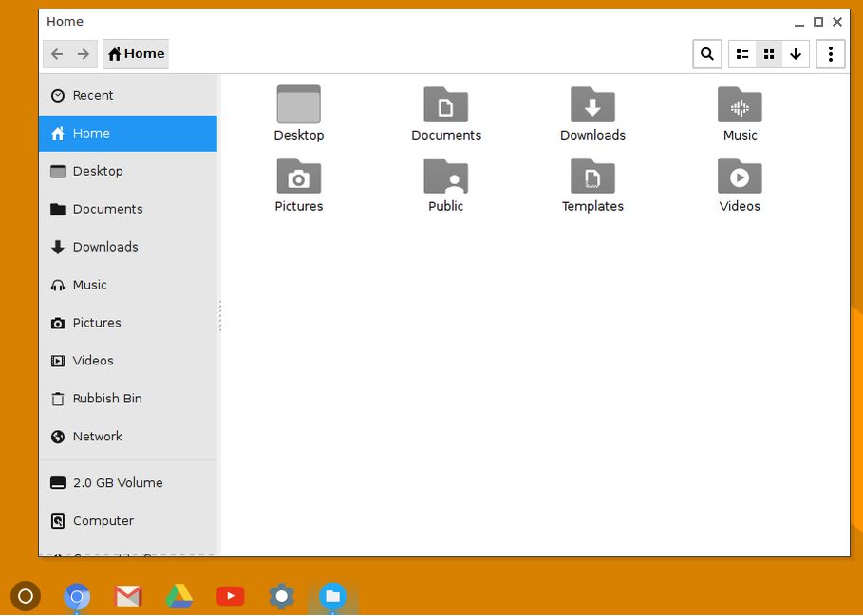Open Network from the sidebar
Screen dimensions: 863x616
97,437
